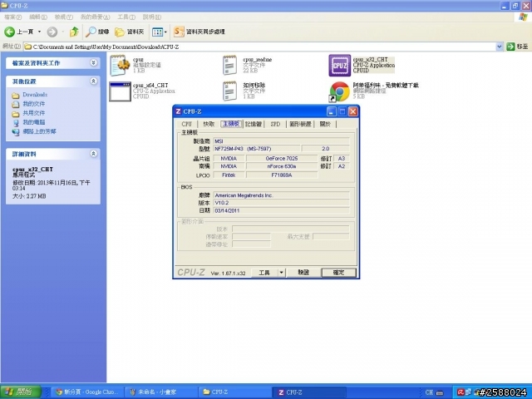Minimize the CPU-Z dialog window
This screenshot has height=399, width=532.
pyautogui.click(x=332, y=111)
